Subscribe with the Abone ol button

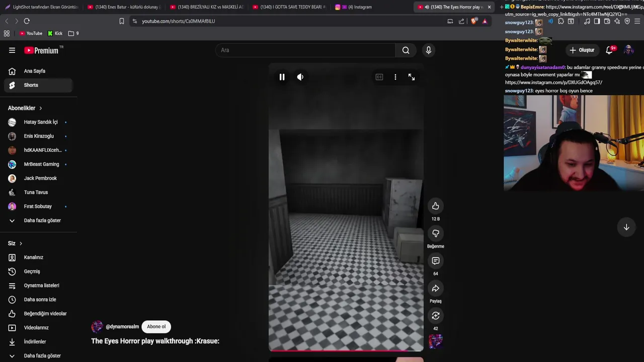tap(156, 327)
